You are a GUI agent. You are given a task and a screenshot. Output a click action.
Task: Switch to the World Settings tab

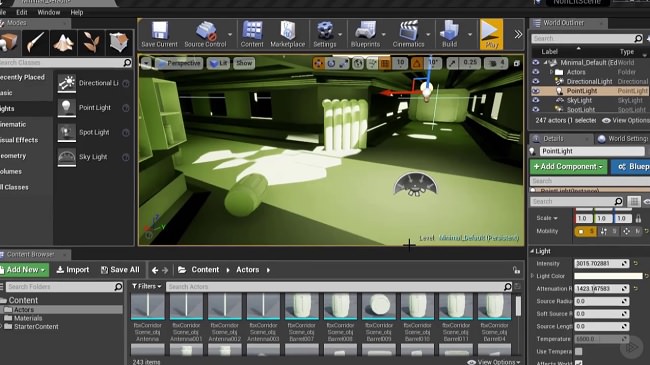623,139
